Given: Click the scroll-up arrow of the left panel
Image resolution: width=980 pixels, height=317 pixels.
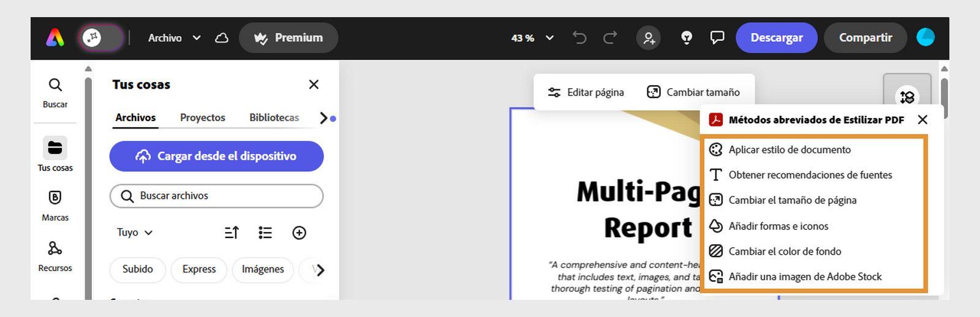Looking at the screenshot, I should 89,69.
